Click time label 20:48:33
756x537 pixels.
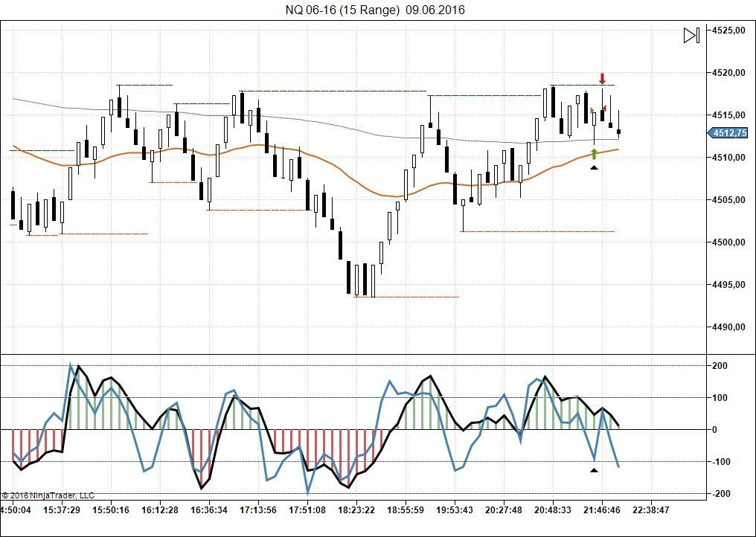(553, 510)
